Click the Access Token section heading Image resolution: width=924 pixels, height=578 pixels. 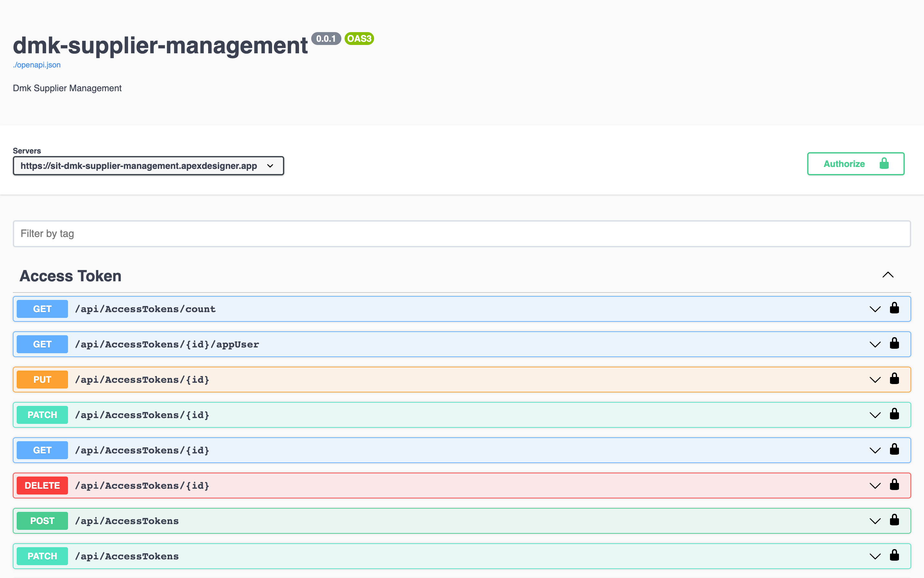click(x=70, y=276)
